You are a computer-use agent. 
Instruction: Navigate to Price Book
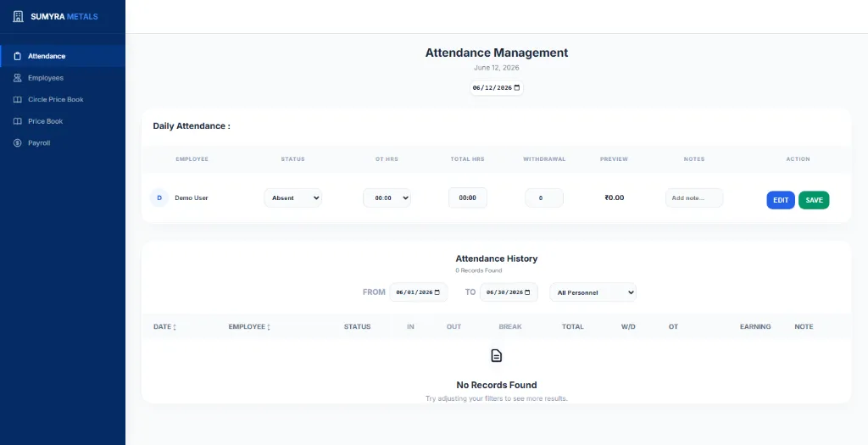click(63, 121)
